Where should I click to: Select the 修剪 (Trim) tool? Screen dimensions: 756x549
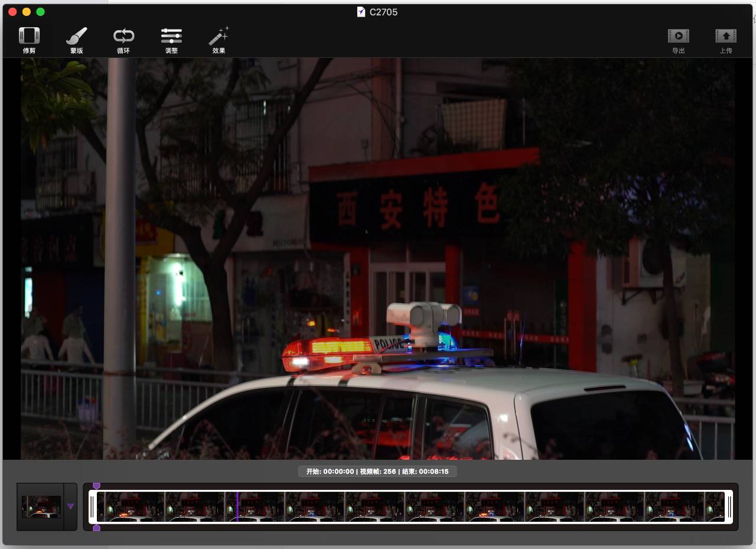pos(29,40)
